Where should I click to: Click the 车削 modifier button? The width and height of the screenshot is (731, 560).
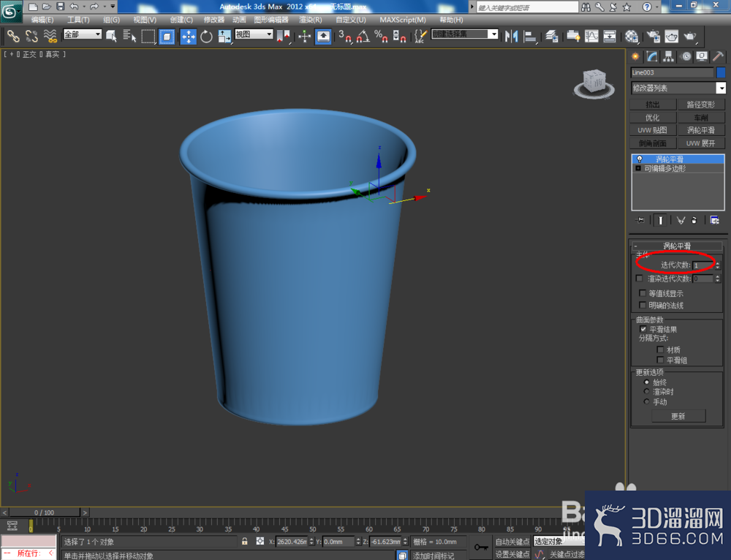tap(701, 118)
